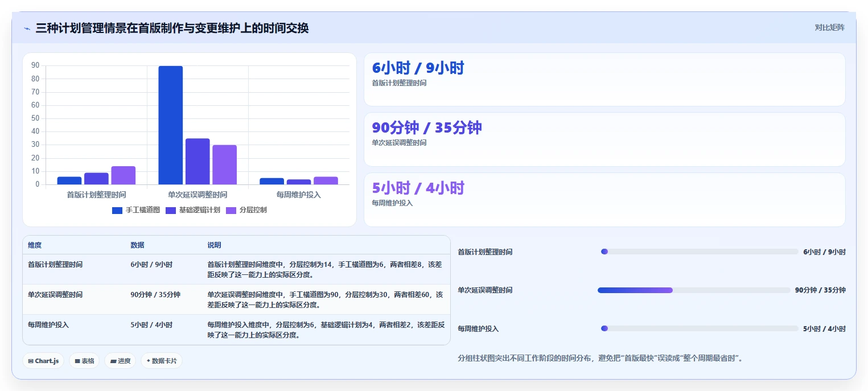Click the Chart.js tag chip
This screenshot has height=391, width=868.
point(43,361)
